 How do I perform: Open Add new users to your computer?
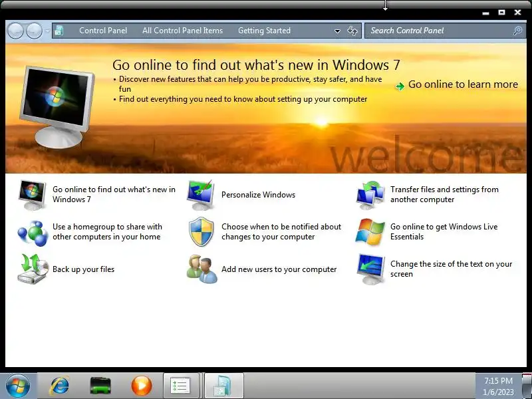click(279, 269)
